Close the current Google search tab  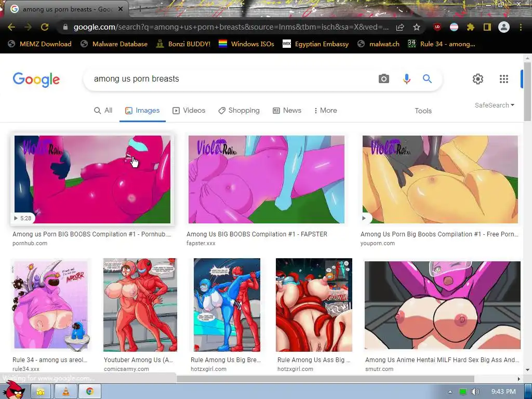coord(121,9)
